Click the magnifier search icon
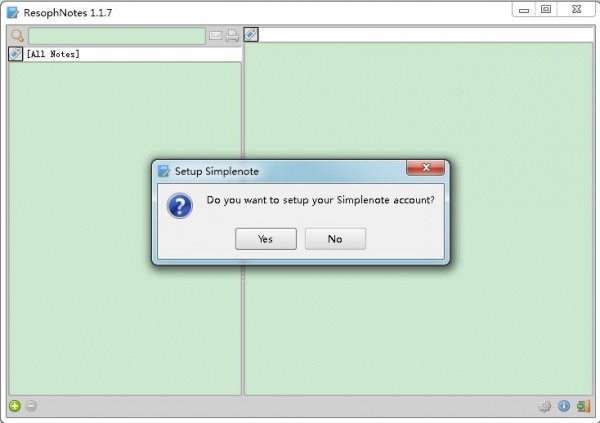 (17, 36)
